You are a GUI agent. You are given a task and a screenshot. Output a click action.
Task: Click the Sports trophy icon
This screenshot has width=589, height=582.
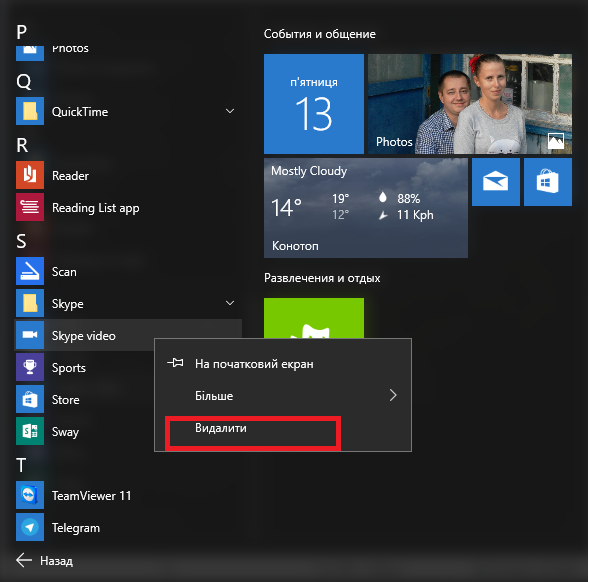point(30,367)
